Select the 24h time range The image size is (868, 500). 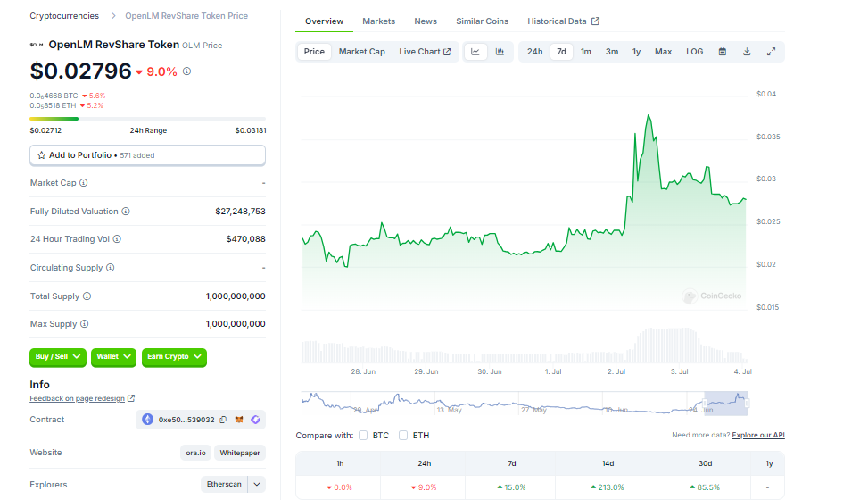[x=534, y=52]
